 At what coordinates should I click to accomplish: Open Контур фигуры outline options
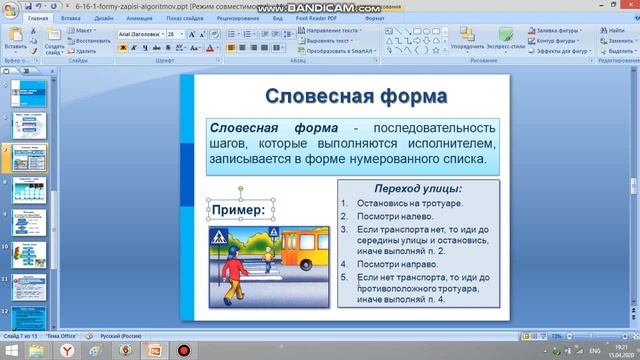pos(553,41)
